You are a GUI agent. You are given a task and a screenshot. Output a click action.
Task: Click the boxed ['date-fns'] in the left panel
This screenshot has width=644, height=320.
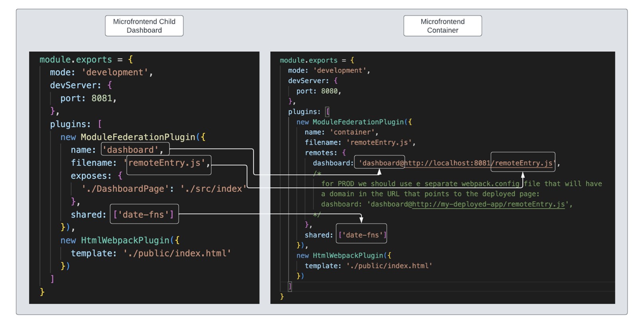144,215
